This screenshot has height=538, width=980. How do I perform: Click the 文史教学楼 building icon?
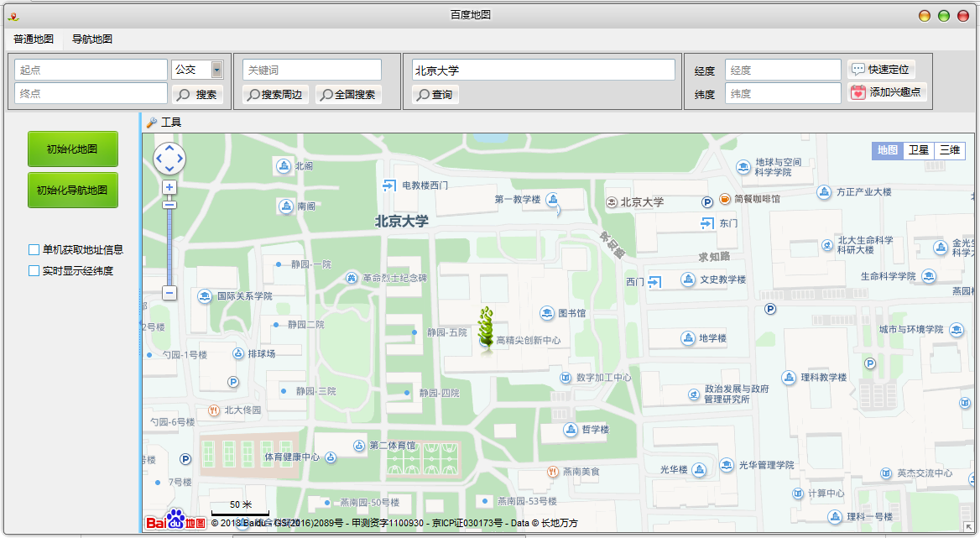(688, 279)
